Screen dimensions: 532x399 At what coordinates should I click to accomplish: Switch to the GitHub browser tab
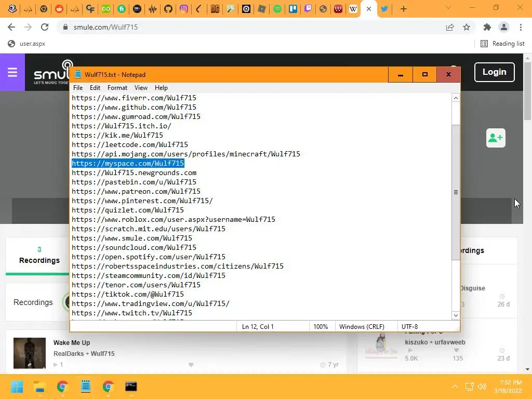point(168,9)
